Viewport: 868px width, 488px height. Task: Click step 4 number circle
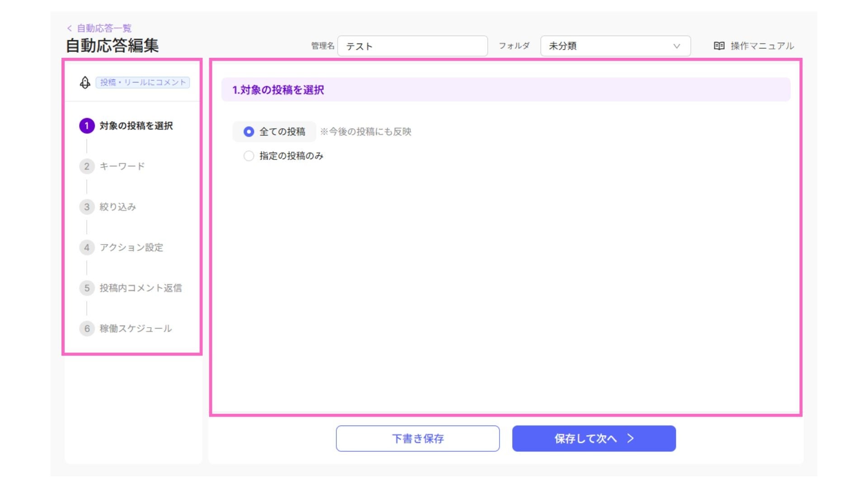coord(87,247)
